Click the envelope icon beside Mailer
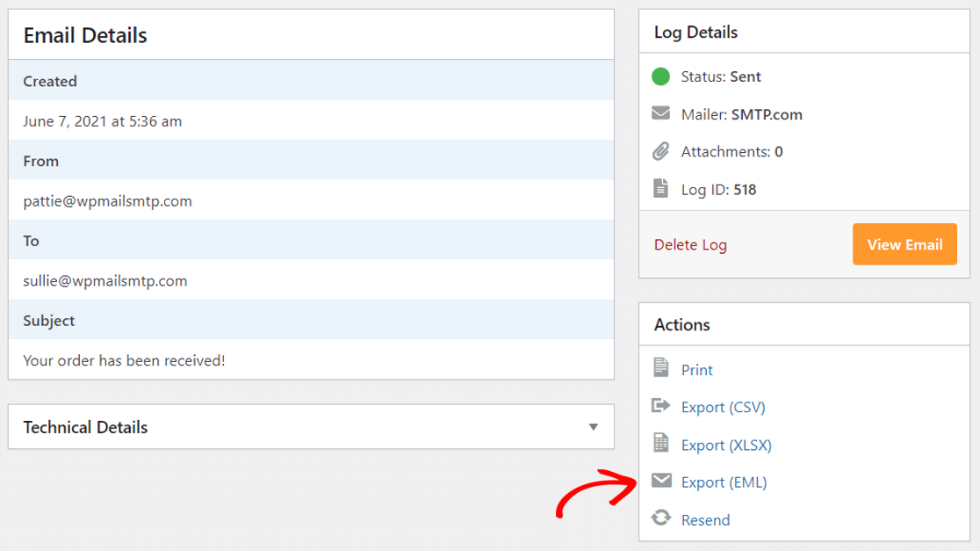 click(x=661, y=113)
